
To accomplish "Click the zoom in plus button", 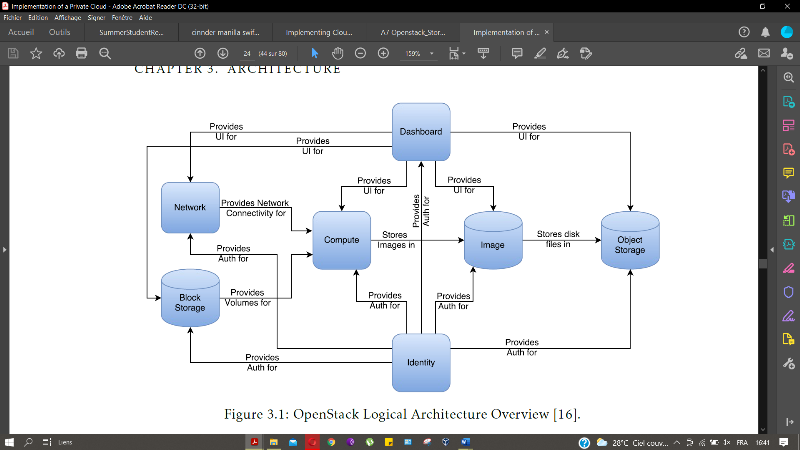I will pyautogui.click(x=383, y=53).
